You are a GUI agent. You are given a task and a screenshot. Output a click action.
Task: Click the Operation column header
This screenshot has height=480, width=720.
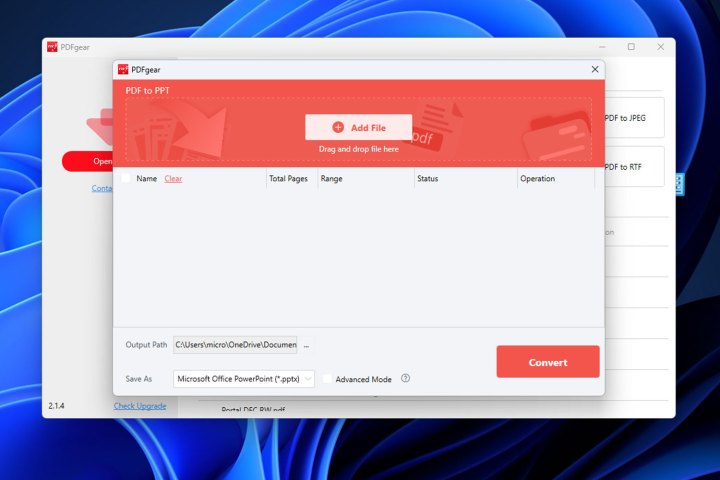point(537,179)
